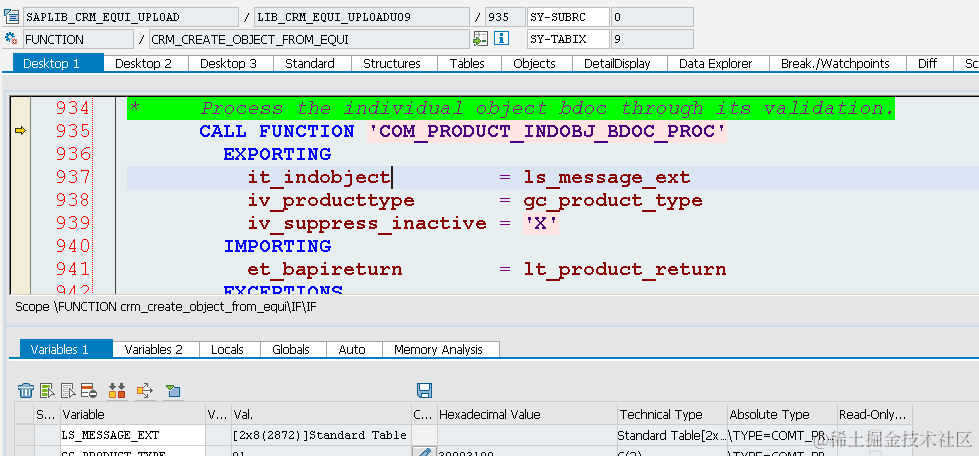979x456 pixels.
Task: Click the green arrow navigate-to-source icon
Action: tap(480, 39)
